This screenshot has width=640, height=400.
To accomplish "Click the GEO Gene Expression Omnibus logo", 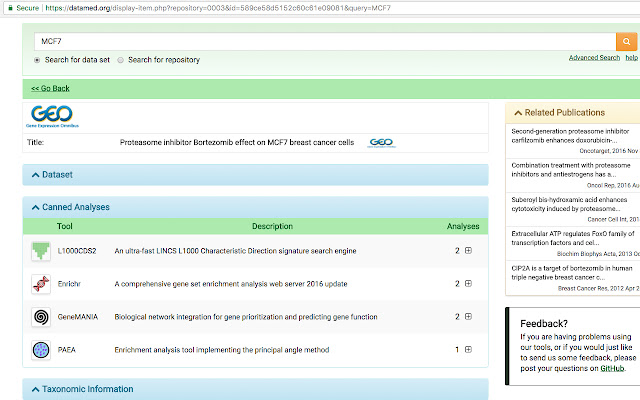I will click(x=52, y=116).
